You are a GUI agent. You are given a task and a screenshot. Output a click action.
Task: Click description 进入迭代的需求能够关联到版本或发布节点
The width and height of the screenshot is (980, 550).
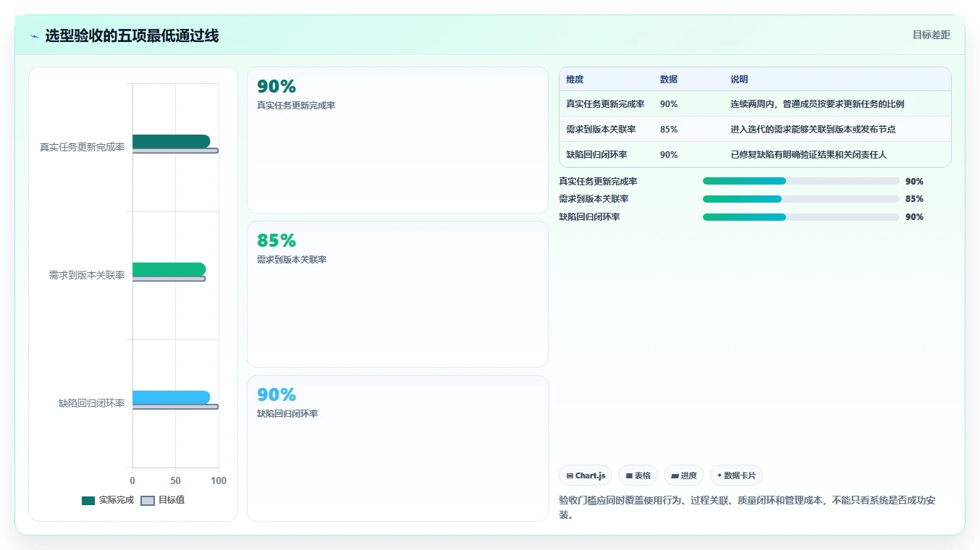pos(813,130)
